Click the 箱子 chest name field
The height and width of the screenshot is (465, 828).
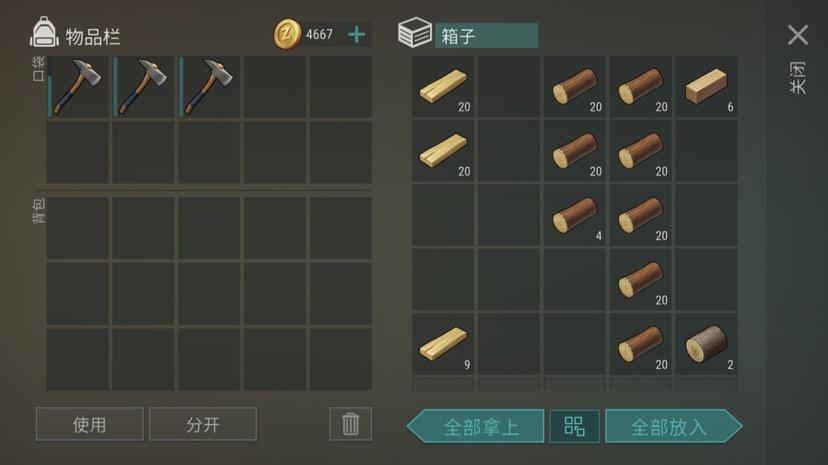point(486,35)
